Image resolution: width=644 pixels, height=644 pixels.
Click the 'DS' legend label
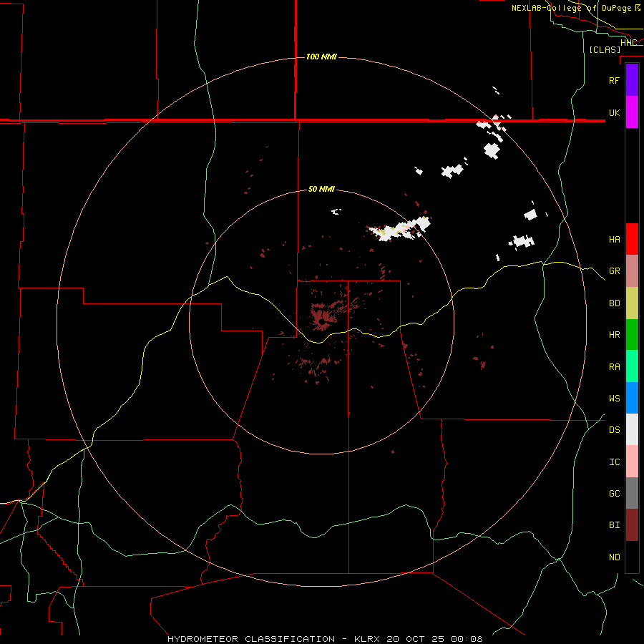pos(614,429)
